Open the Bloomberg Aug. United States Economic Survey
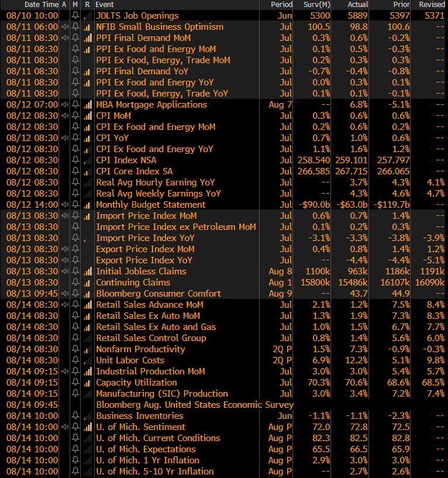The height and width of the screenshot is (478, 448). pyautogui.click(x=194, y=405)
